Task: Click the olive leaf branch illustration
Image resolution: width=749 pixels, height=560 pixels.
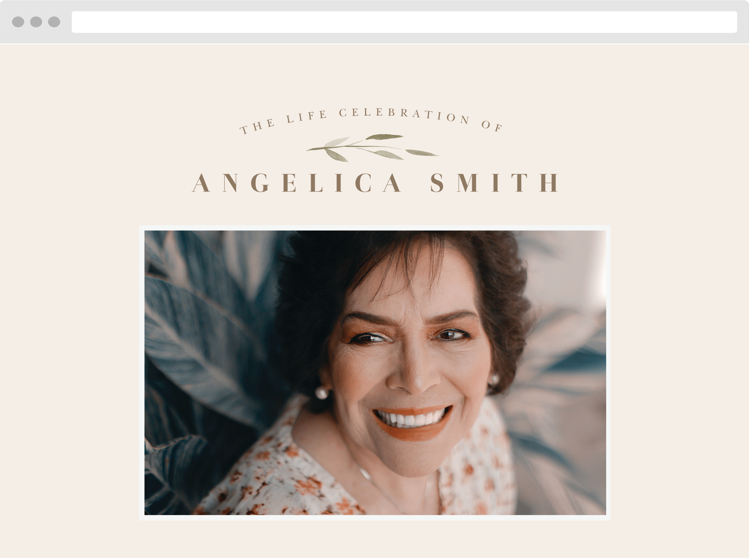Action: (372, 148)
